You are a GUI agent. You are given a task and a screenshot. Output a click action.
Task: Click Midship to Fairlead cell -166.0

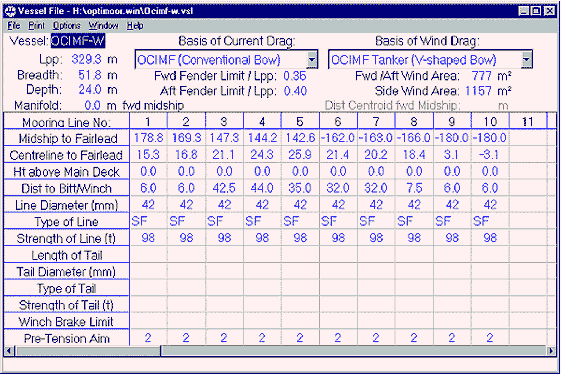tap(414, 138)
